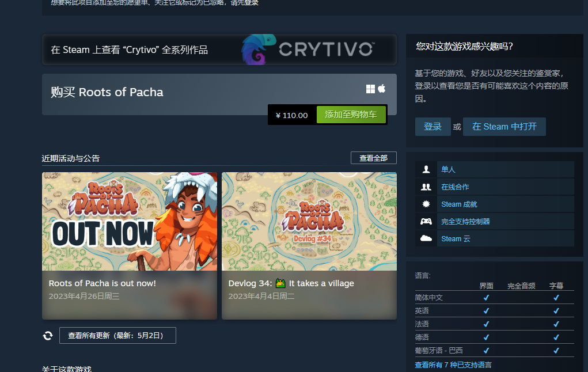
Task: Click the single-player person icon
Action: (426, 169)
